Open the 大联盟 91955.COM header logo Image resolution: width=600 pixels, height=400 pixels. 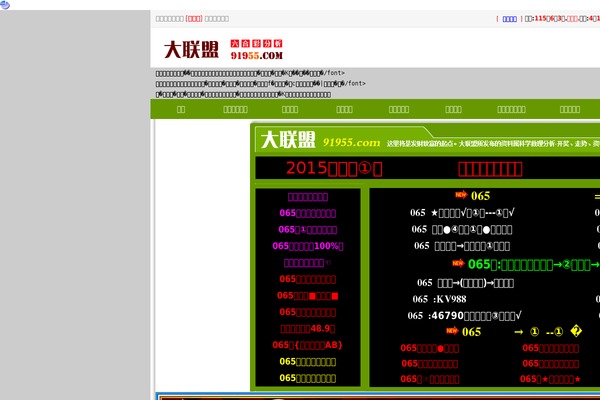click(x=223, y=50)
